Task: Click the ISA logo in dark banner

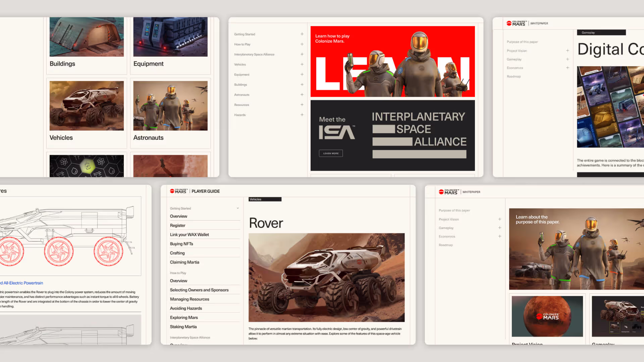Action: pos(337,132)
